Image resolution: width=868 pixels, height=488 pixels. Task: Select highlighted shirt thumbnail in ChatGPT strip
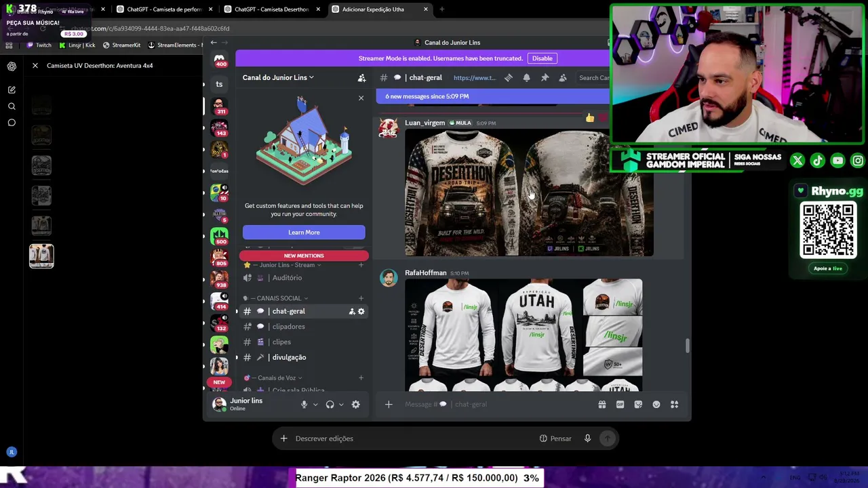41,256
